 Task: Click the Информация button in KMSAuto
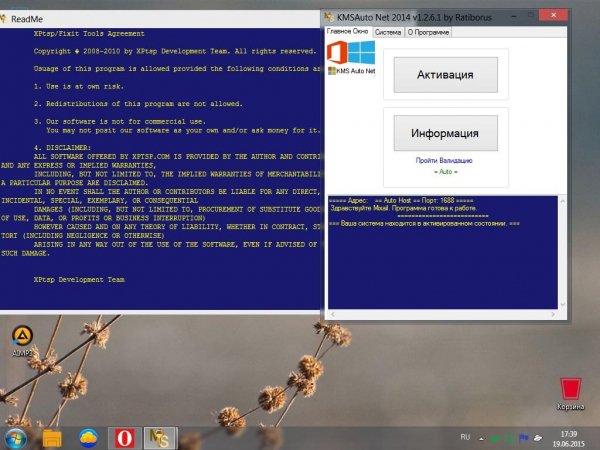pos(445,133)
